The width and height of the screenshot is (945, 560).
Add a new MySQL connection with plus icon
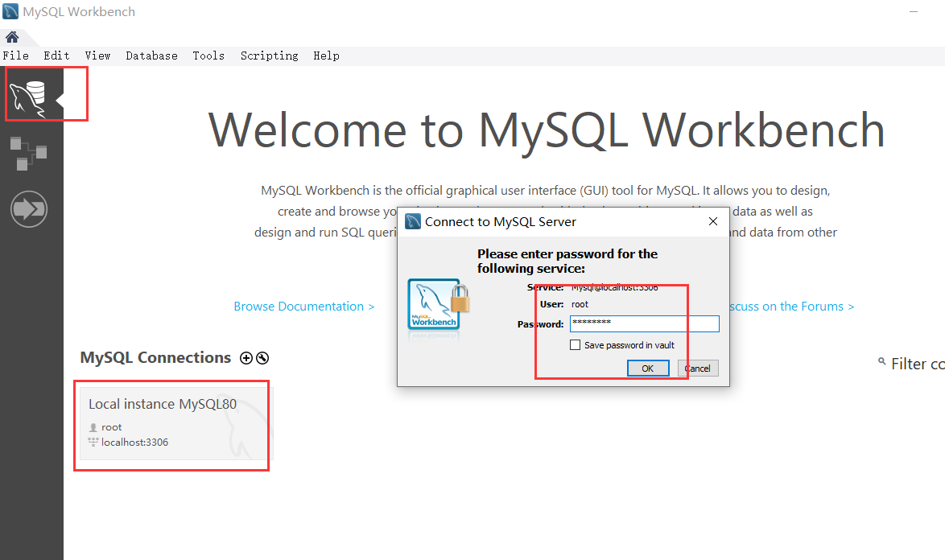246,358
